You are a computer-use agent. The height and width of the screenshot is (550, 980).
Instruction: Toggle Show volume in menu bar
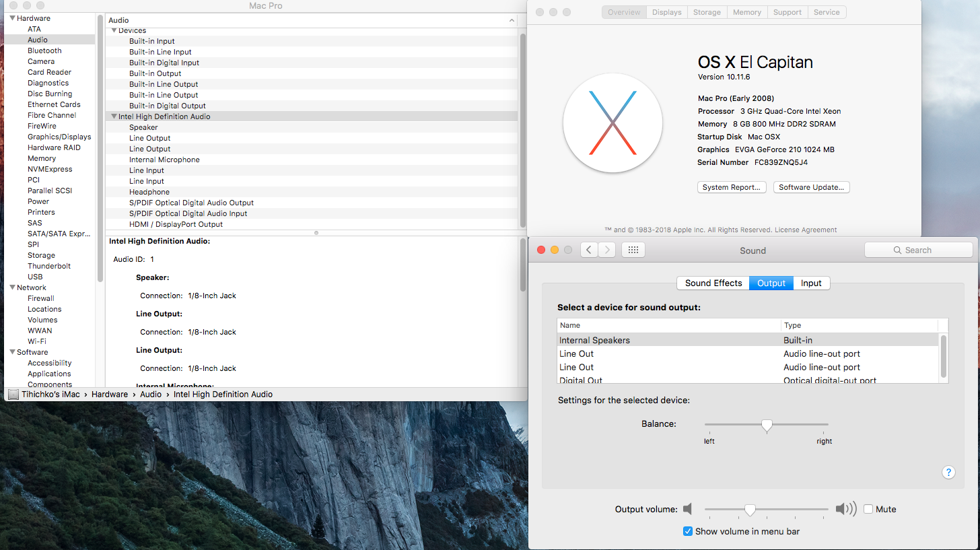click(x=687, y=531)
